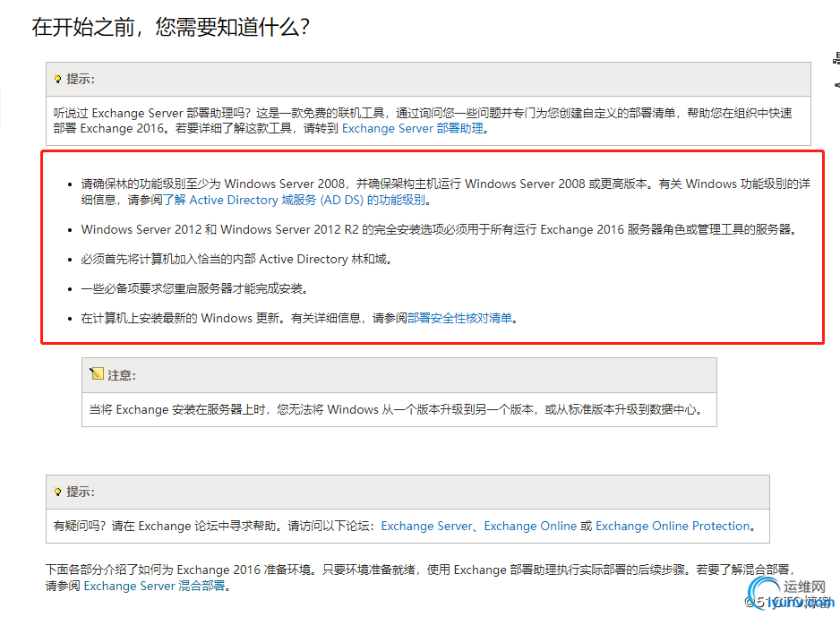Open the Exchange Server 混合部署 link
The image size is (840, 617).
[x=154, y=586]
